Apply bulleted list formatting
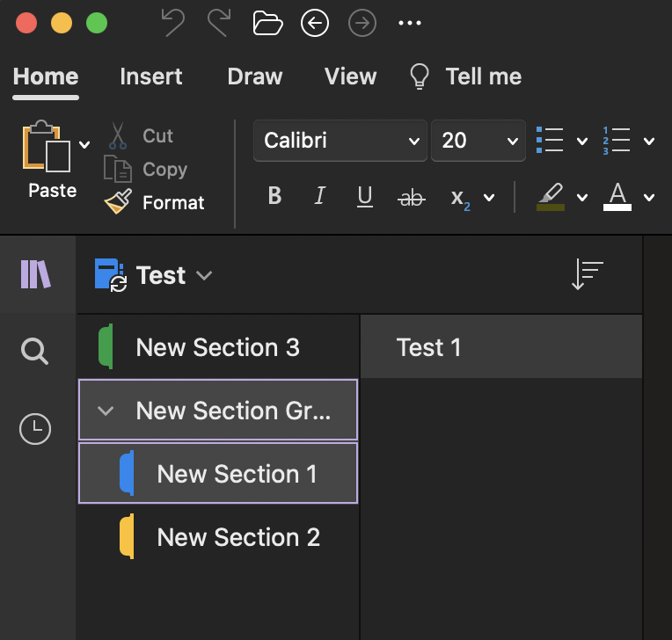The image size is (672, 640). pyautogui.click(x=550, y=140)
